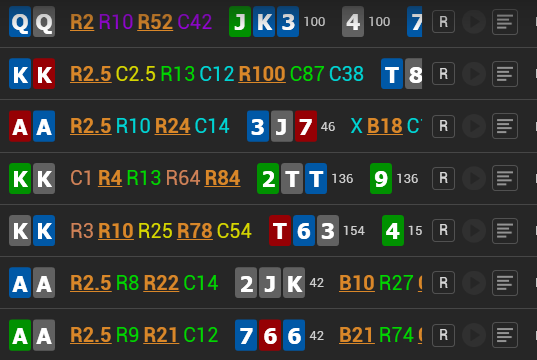Select the underlined R100 raise action
This screenshot has width=537, height=360.
click(x=262, y=74)
